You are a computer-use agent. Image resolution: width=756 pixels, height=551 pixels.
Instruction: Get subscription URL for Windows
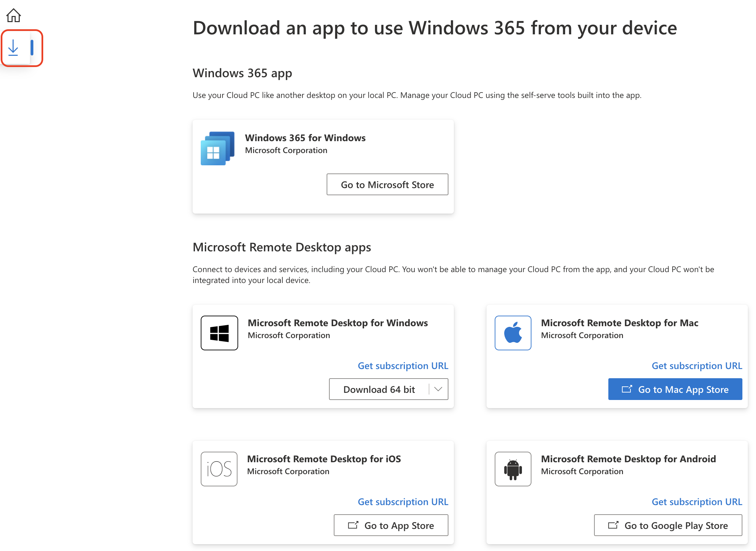403,366
